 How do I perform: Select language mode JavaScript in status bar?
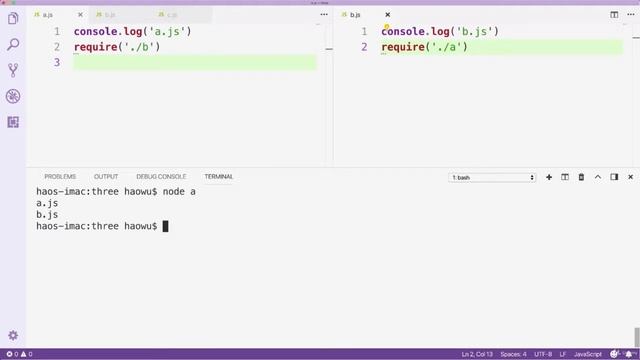(x=588, y=354)
